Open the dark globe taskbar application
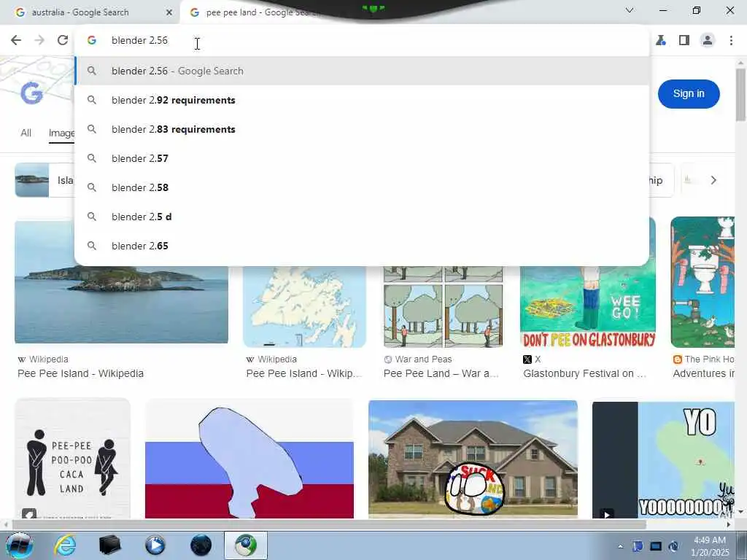Screen dimensions: 747x560 (x=201, y=545)
